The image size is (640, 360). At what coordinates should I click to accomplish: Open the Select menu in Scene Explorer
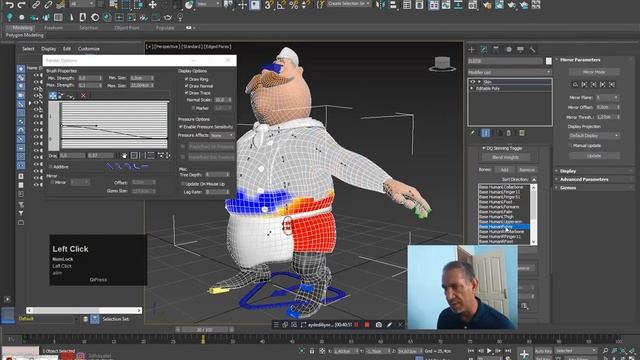[28, 49]
